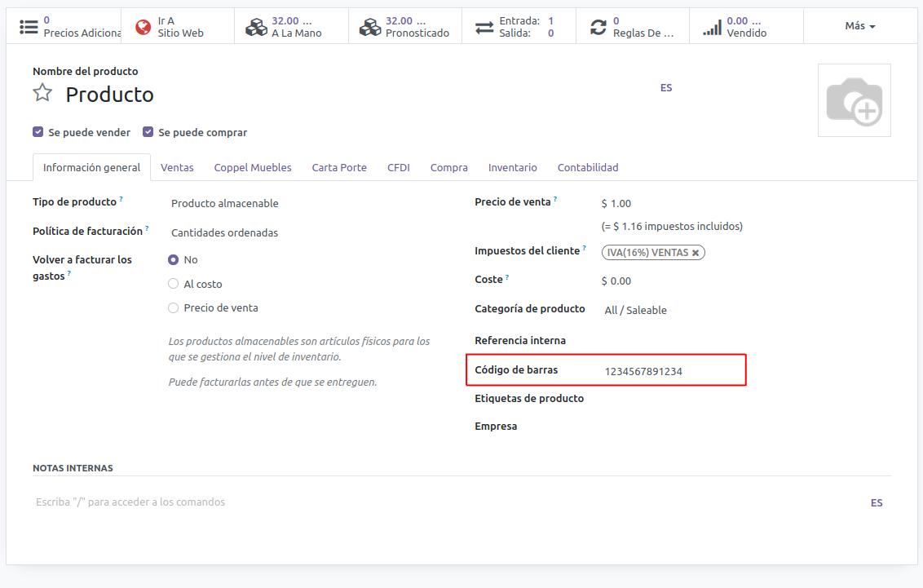This screenshot has width=923, height=588.
Task: Expand the Más dropdown menu
Action: [860, 26]
